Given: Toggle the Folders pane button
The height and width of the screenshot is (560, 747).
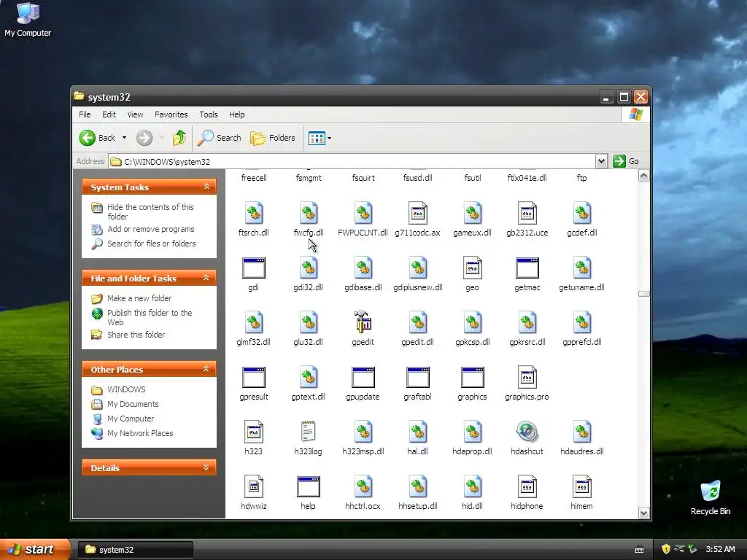Looking at the screenshot, I should point(273,138).
